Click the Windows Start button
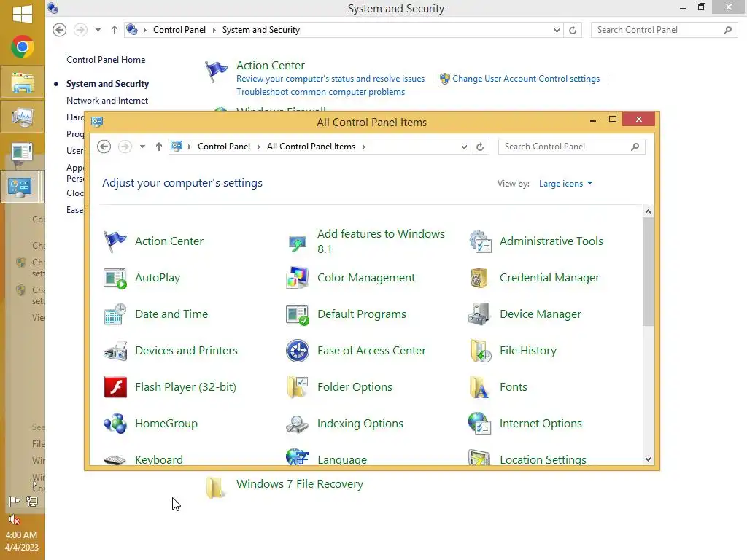This screenshot has width=747, height=560. 23,13
